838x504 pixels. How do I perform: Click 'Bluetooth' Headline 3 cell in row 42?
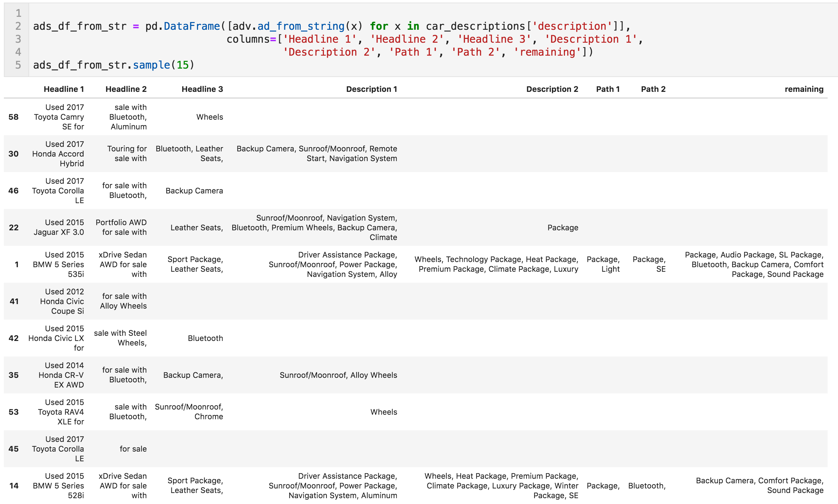[x=205, y=338]
